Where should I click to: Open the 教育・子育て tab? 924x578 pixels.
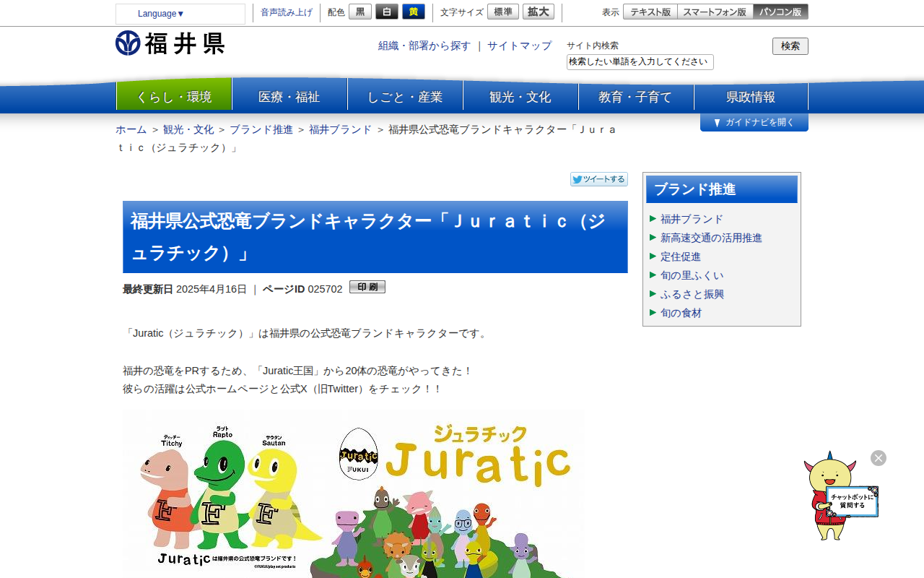click(636, 96)
